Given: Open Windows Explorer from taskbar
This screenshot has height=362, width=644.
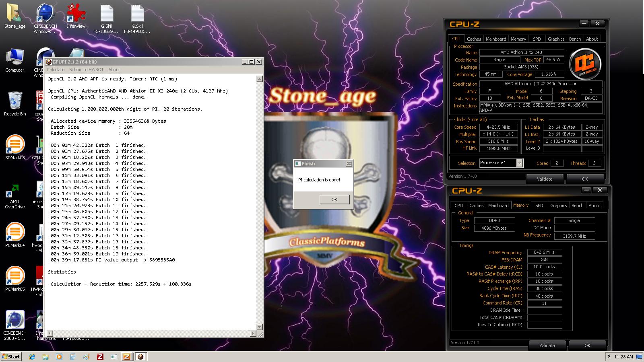Looking at the screenshot, I should pos(45,357).
